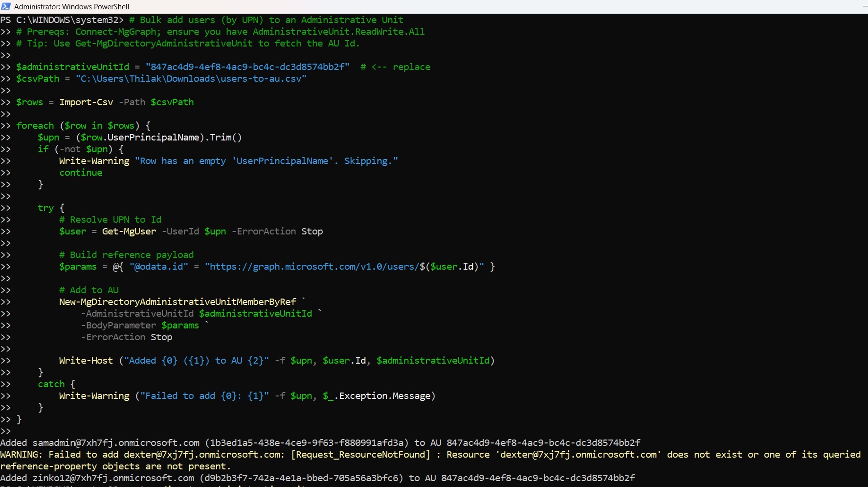The image size is (868, 487).
Task: Click the catch keyword
Action: [51, 384]
